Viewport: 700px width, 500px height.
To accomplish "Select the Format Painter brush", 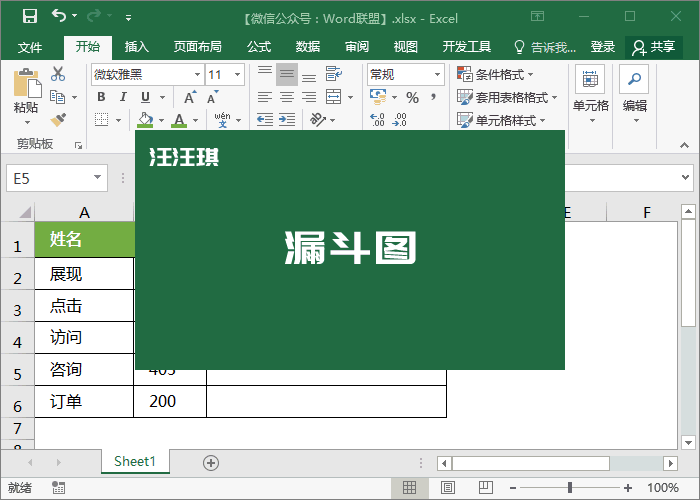I will [58, 120].
